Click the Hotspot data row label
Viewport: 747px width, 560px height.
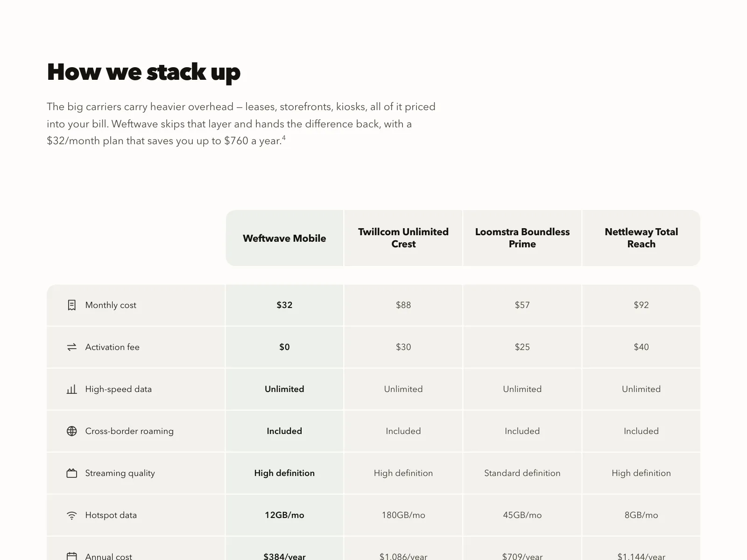pyautogui.click(x=111, y=515)
